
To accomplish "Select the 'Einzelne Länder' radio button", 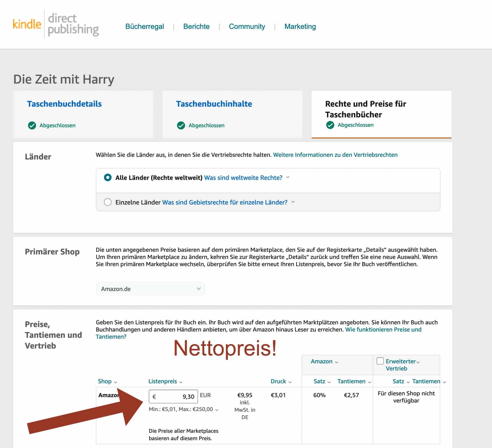I will click(x=108, y=202).
